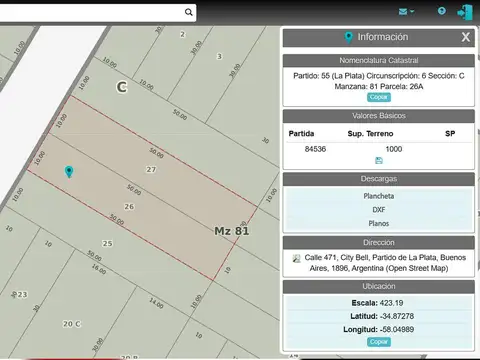480x360 pixels.
Task: Select parcel number 25 on the map
Action: tap(107, 243)
